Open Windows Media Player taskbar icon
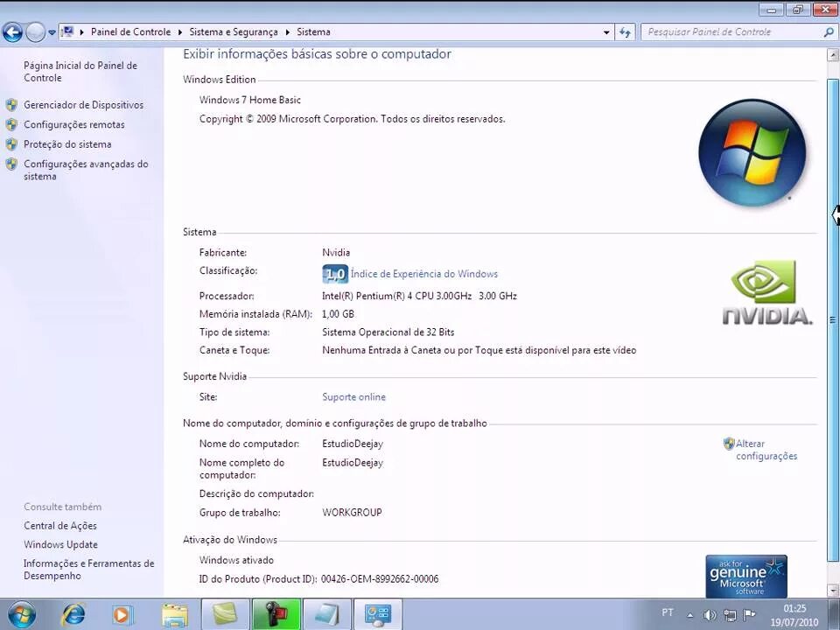Screen dimensions: 840x630 (122, 614)
